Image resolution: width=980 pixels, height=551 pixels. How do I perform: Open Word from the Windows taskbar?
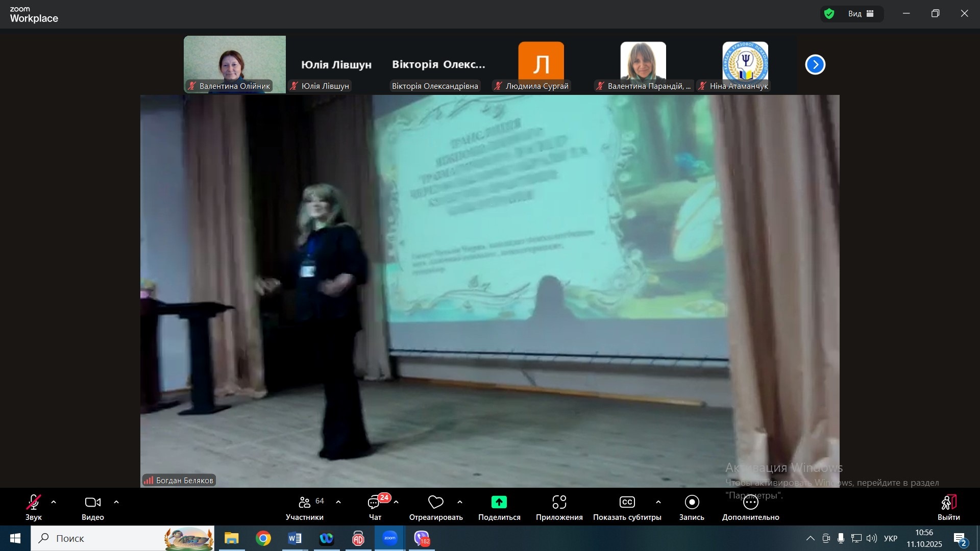295,539
